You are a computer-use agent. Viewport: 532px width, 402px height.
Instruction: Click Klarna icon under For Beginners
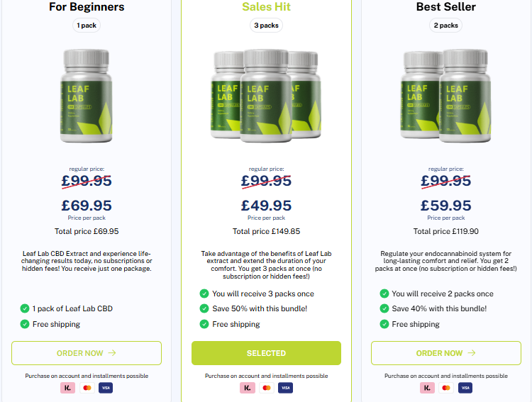click(67, 388)
